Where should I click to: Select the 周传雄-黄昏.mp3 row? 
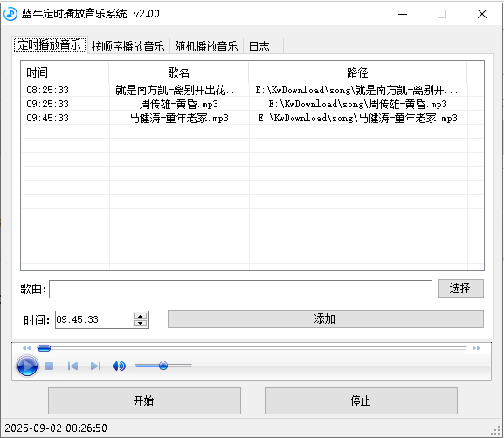point(252,104)
